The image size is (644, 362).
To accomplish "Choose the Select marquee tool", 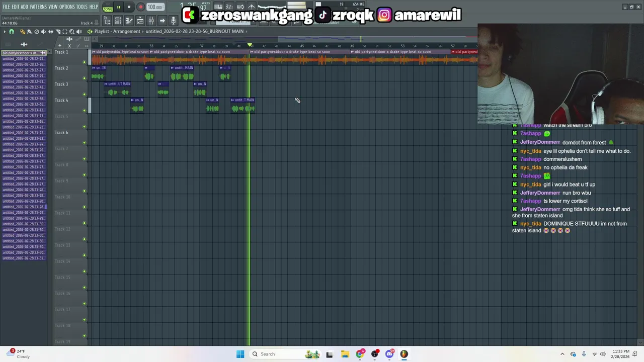I will point(64,32).
